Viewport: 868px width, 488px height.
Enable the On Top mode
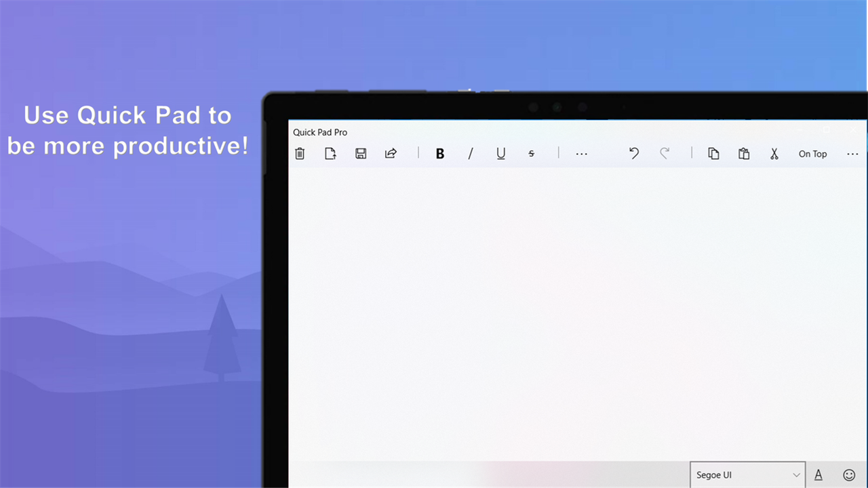(x=812, y=154)
